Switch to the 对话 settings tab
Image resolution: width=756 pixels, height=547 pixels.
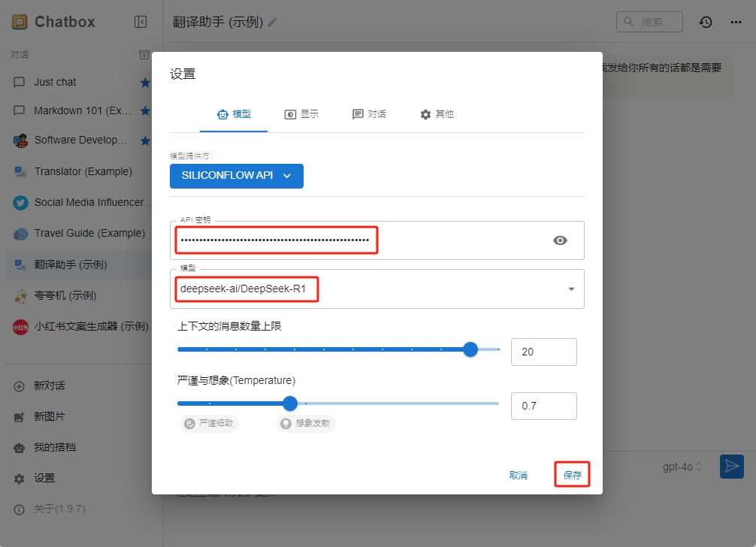point(369,114)
